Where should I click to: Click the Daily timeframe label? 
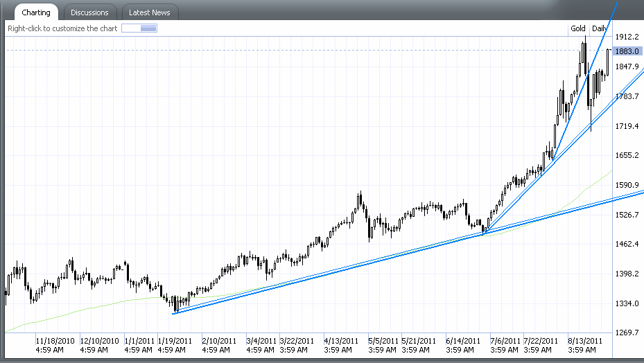point(599,28)
